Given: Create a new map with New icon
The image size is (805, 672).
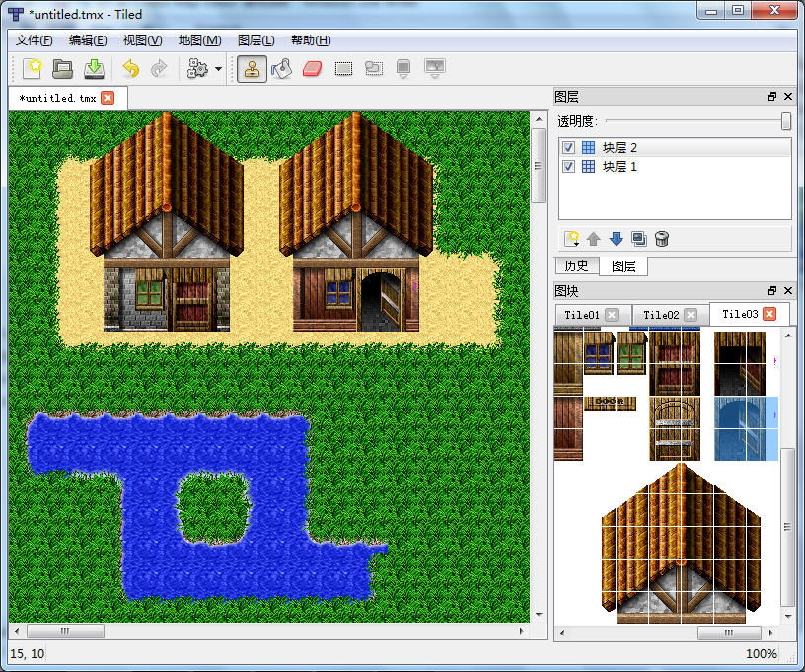Looking at the screenshot, I should pyautogui.click(x=33, y=68).
